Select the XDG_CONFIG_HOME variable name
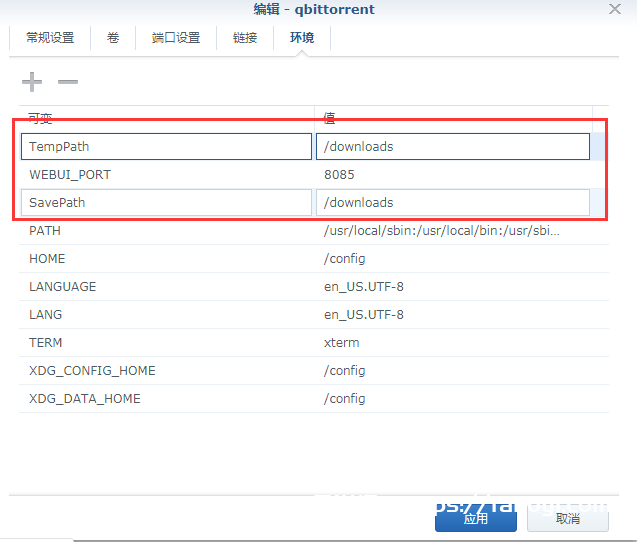637x542 pixels. coord(92,371)
